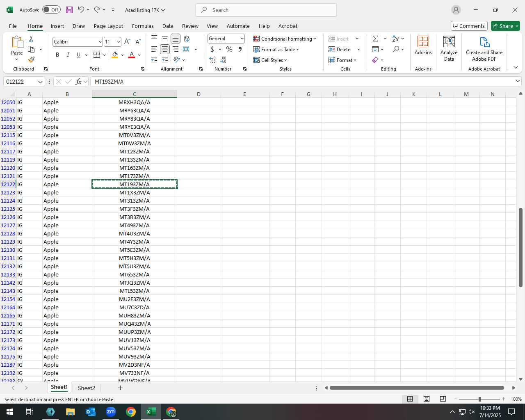Open Outlook from the taskbar
Screen dimensions: 525x420
(91, 412)
